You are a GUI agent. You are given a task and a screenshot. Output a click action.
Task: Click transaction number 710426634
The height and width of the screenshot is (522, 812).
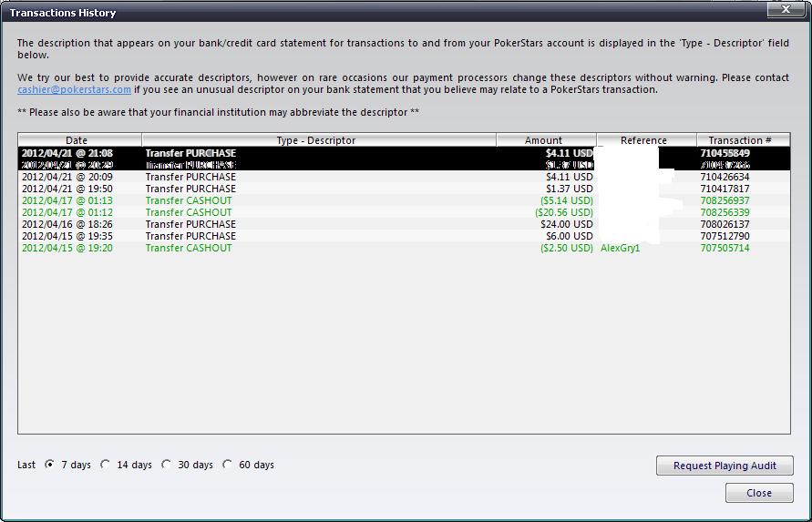pos(725,177)
